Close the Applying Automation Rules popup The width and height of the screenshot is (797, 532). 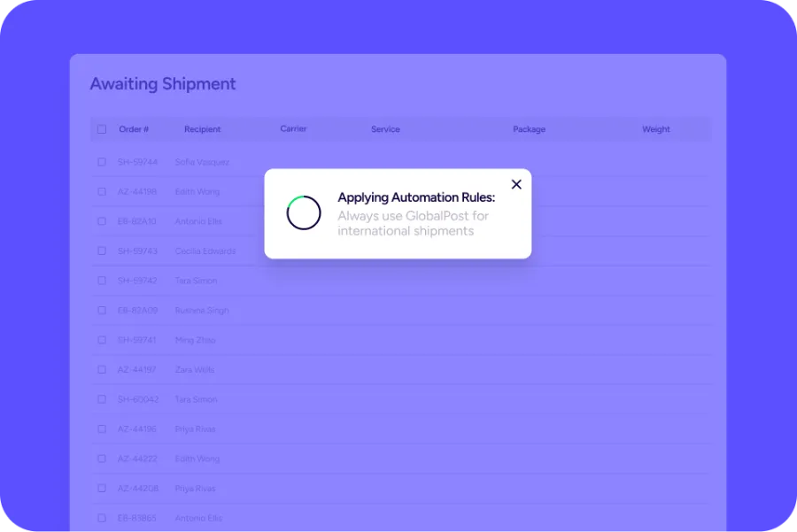point(516,184)
